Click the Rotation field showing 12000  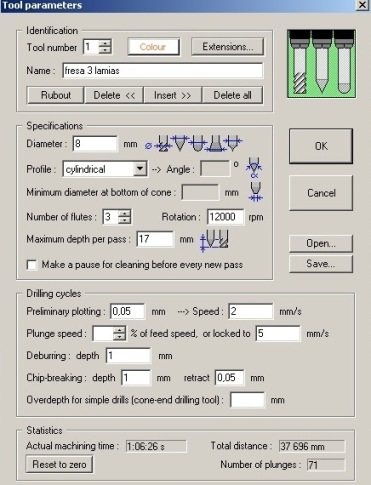[225, 217]
